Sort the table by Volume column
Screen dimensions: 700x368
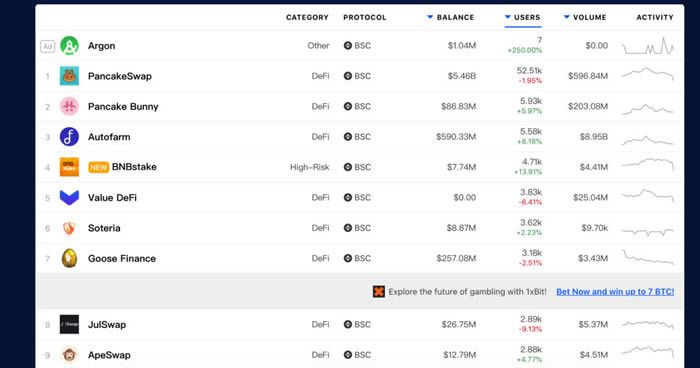pyautogui.click(x=585, y=17)
